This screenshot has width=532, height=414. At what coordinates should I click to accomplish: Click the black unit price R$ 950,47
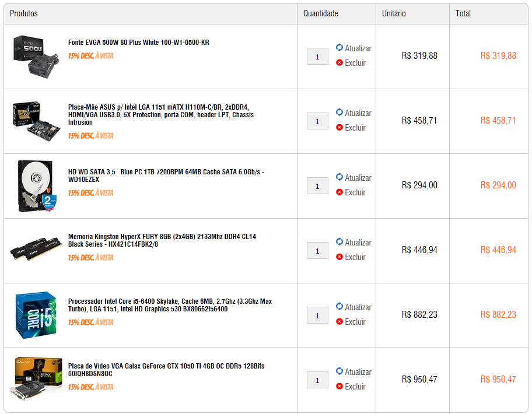click(x=419, y=380)
